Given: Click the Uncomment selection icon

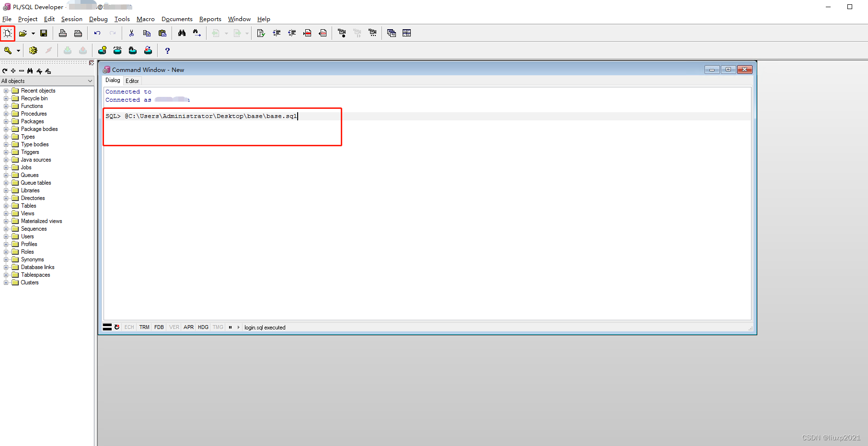Looking at the screenshot, I should (323, 33).
